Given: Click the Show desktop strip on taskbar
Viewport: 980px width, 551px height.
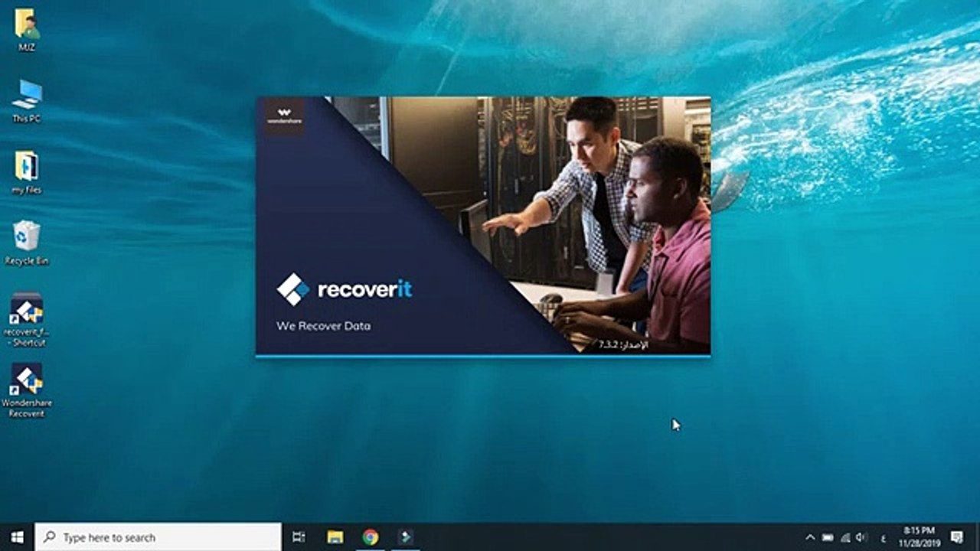Looking at the screenshot, I should 978,537.
